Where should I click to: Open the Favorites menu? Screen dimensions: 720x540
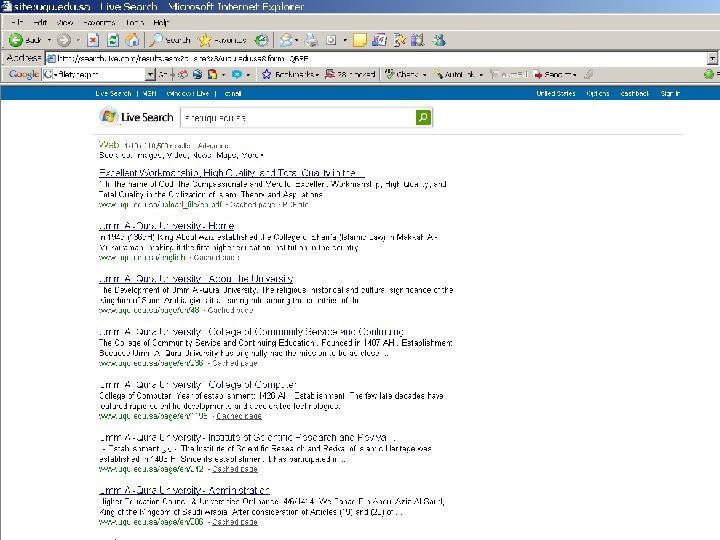pyautogui.click(x=99, y=22)
